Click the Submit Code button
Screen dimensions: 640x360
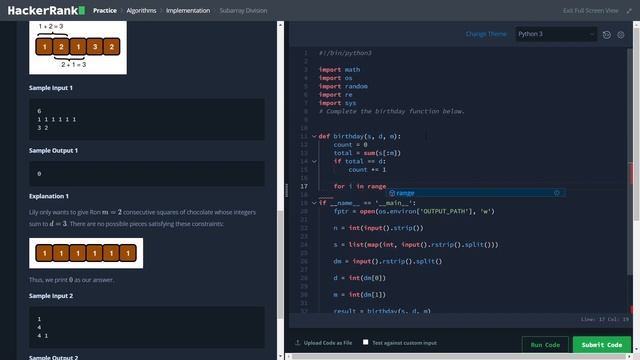pyautogui.click(x=602, y=344)
